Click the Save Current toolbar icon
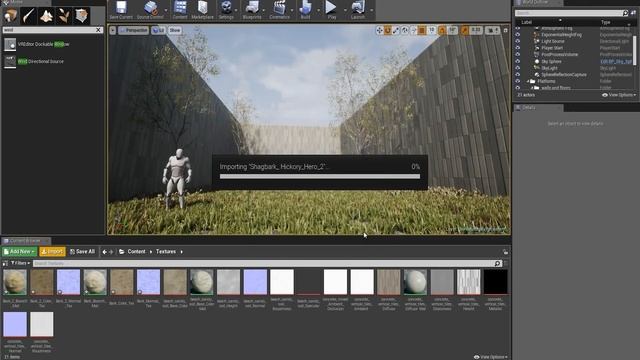This screenshot has width=640, height=360. pos(121,10)
